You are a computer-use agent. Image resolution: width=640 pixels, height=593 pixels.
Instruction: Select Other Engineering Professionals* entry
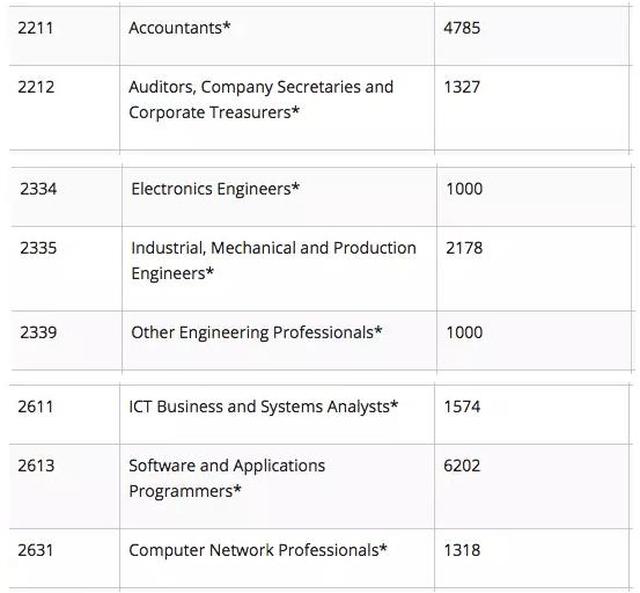tap(256, 333)
